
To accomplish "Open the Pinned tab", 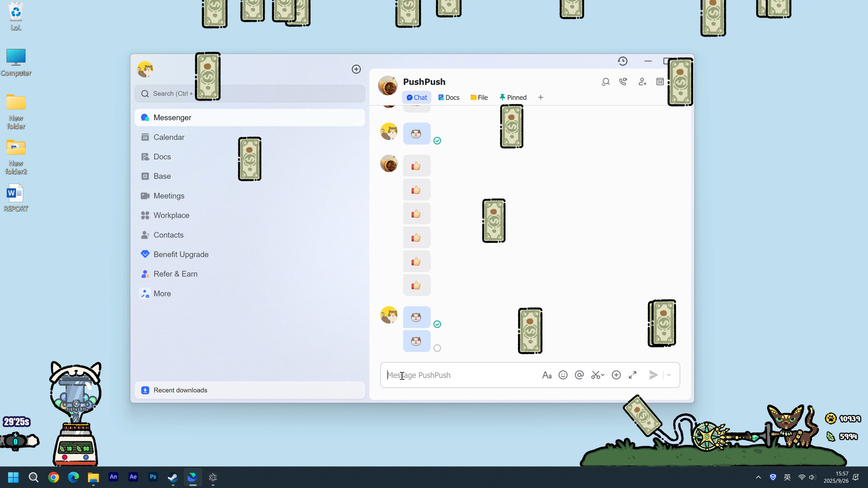I will [x=513, y=97].
